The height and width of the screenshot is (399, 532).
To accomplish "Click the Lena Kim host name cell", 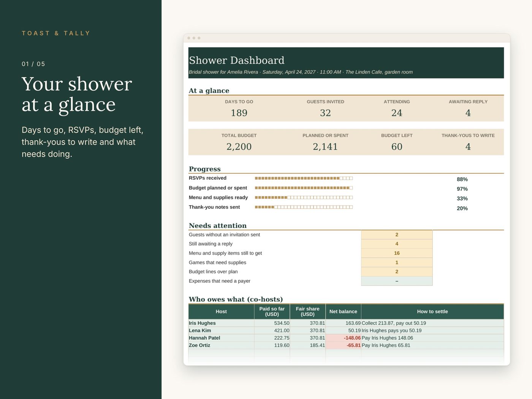I will tap(221, 331).
